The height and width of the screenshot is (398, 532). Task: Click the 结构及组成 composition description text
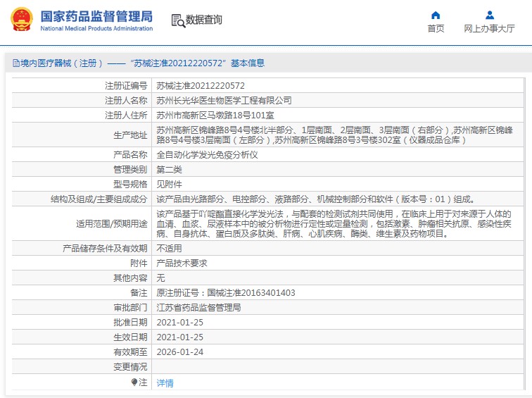click(x=316, y=199)
